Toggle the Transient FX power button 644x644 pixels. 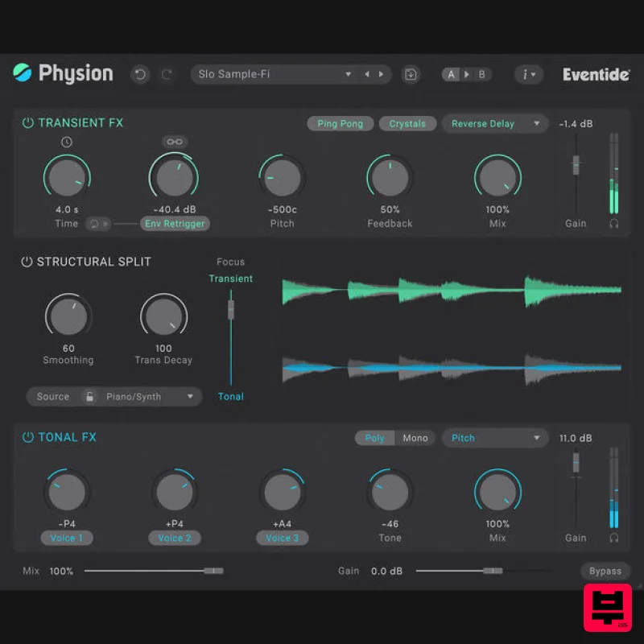(27, 122)
